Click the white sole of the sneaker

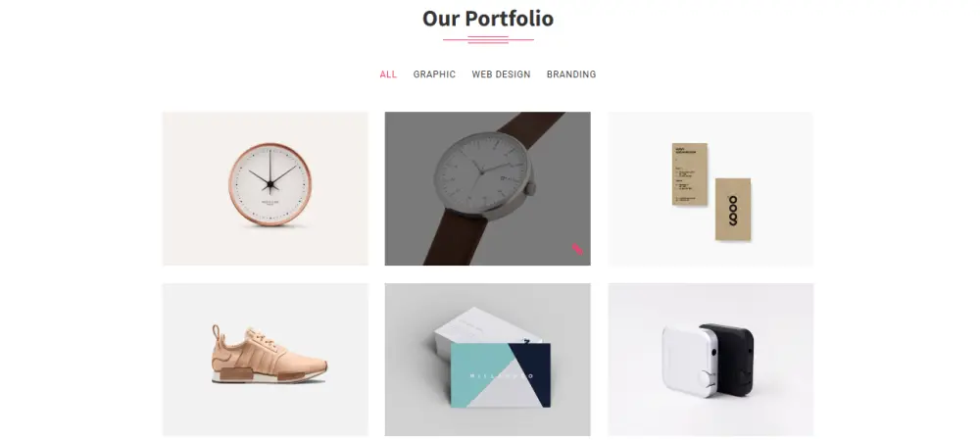tap(269, 378)
